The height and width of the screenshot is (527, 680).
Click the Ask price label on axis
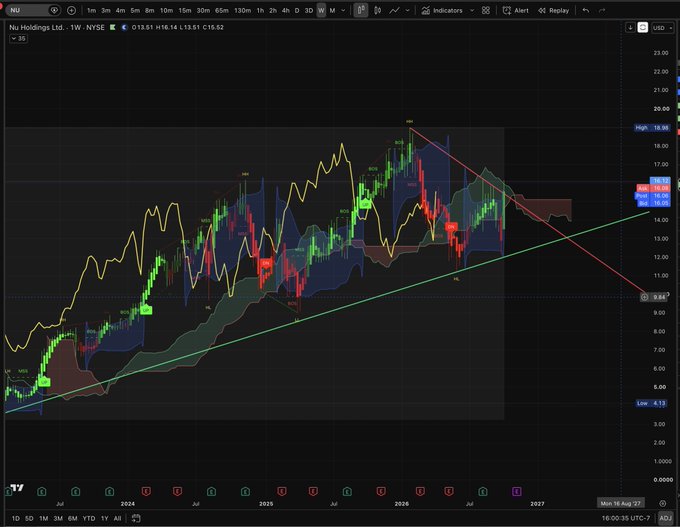pyautogui.click(x=653, y=188)
